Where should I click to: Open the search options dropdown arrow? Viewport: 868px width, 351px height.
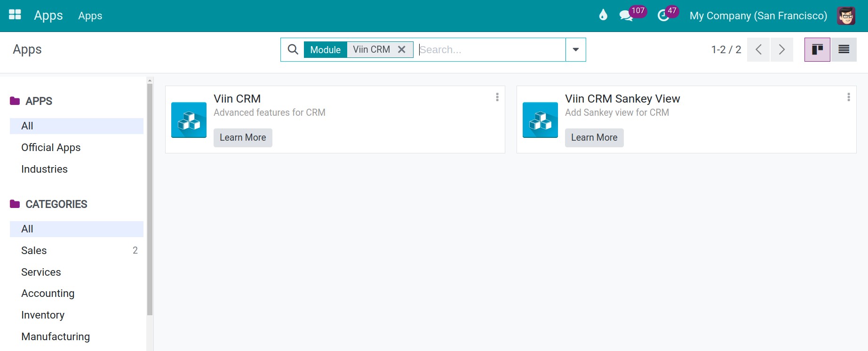coord(575,49)
